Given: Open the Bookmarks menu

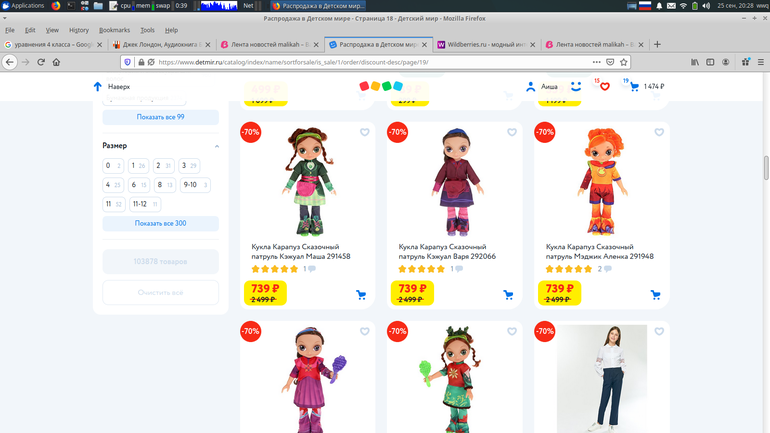Looking at the screenshot, I should tap(114, 30).
